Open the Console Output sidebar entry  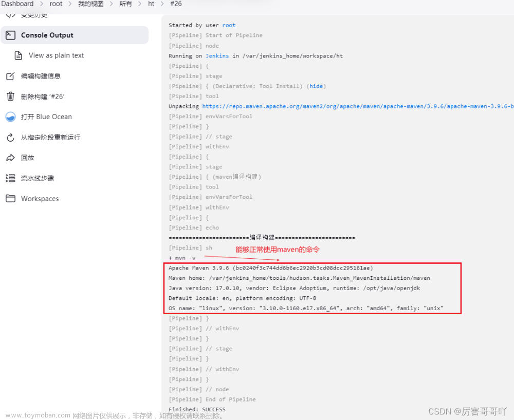75,35
